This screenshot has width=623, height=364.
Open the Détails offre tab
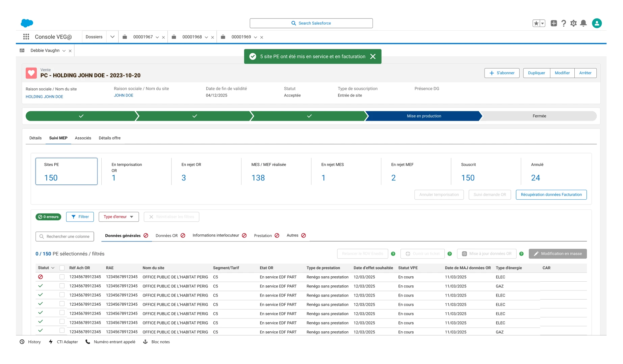tap(110, 138)
